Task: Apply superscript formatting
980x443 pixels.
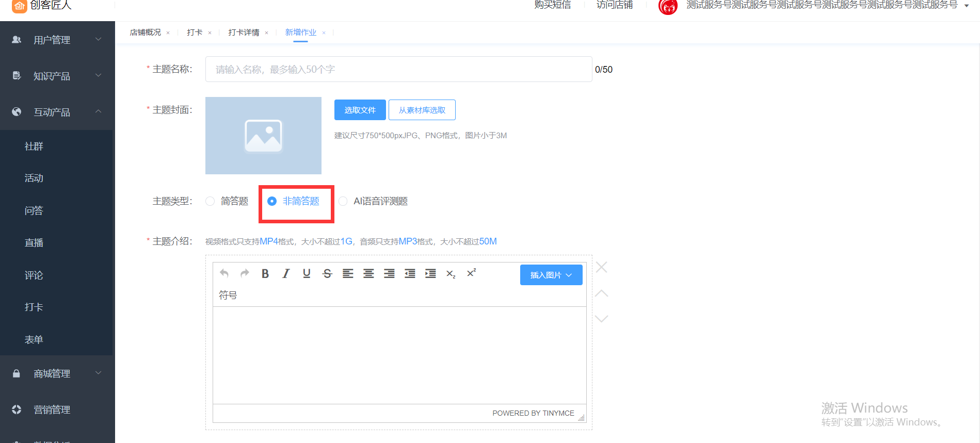Action: (471, 273)
